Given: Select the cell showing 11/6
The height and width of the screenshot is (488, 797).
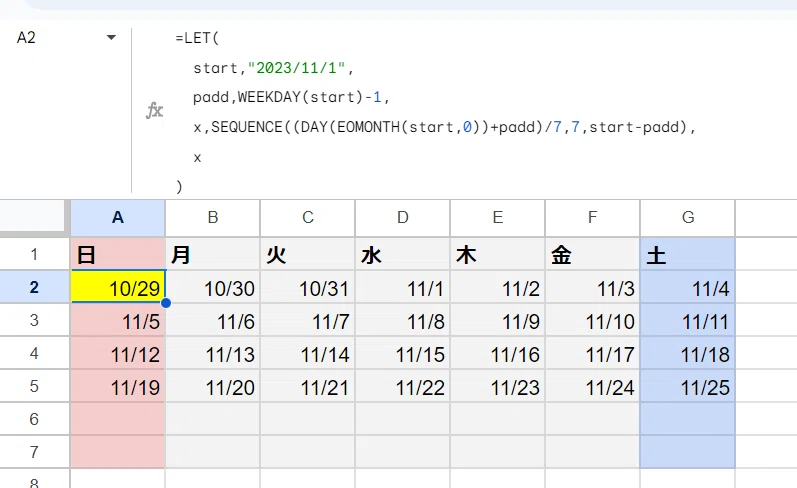Looking at the screenshot, I should [213, 320].
